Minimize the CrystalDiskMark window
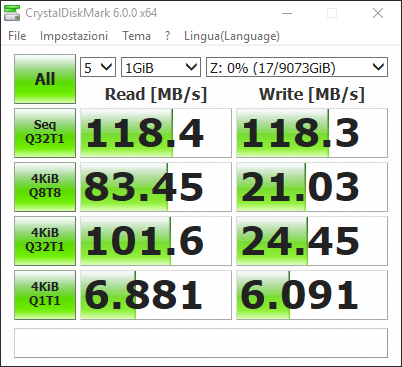The height and width of the screenshot is (367, 402). (x=287, y=13)
